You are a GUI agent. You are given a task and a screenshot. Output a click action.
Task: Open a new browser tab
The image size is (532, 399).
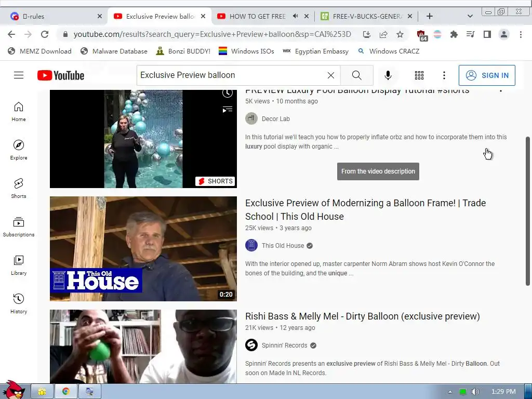pos(430,16)
